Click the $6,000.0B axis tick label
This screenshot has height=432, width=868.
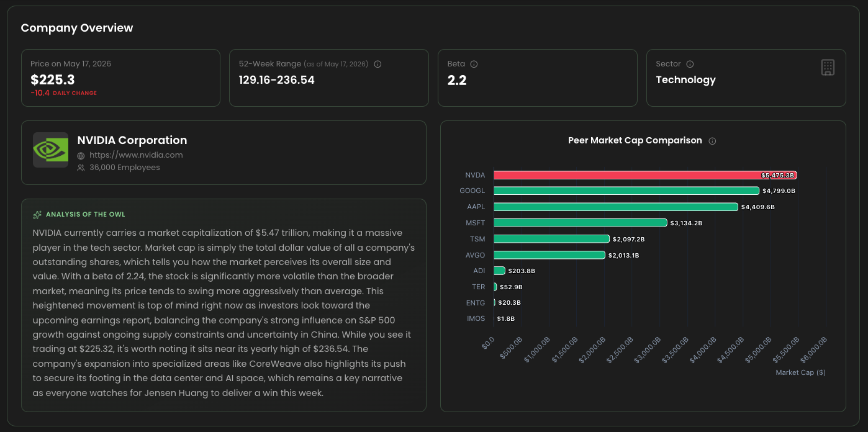pyautogui.click(x=813, y=350)
